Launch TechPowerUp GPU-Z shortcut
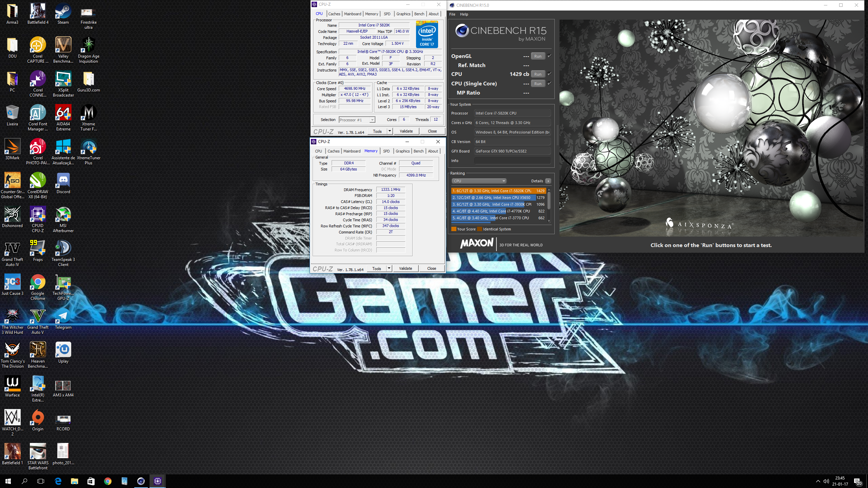Screen dimensions: 868x488 [x=63, y=287]
